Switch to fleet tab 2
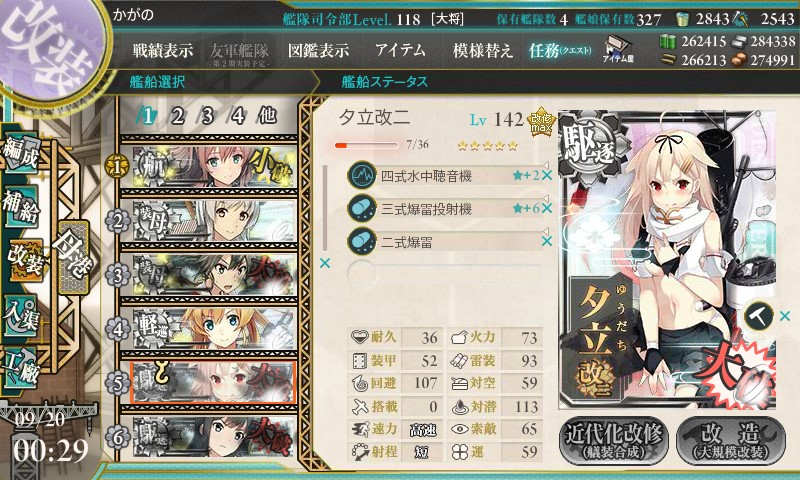Screen dimensions: 800x480 [x=178, y=116]
